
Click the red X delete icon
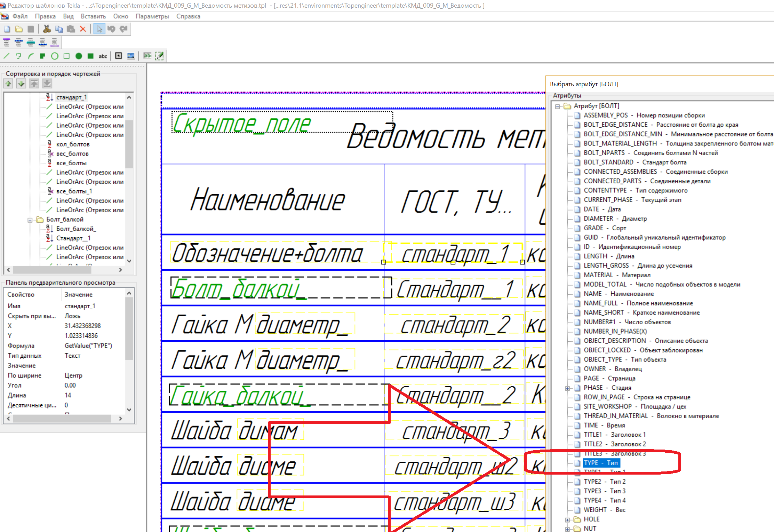coord(83,29)
